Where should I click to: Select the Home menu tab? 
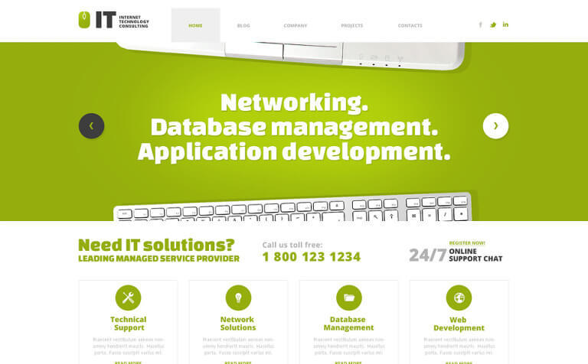[x=195, y=25]
